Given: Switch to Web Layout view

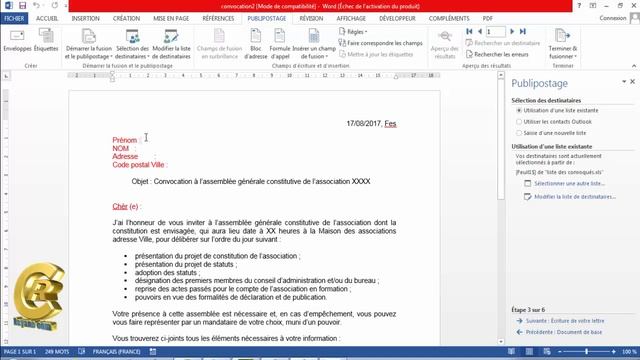Looking at the screenshot, I should click(547, 351).
